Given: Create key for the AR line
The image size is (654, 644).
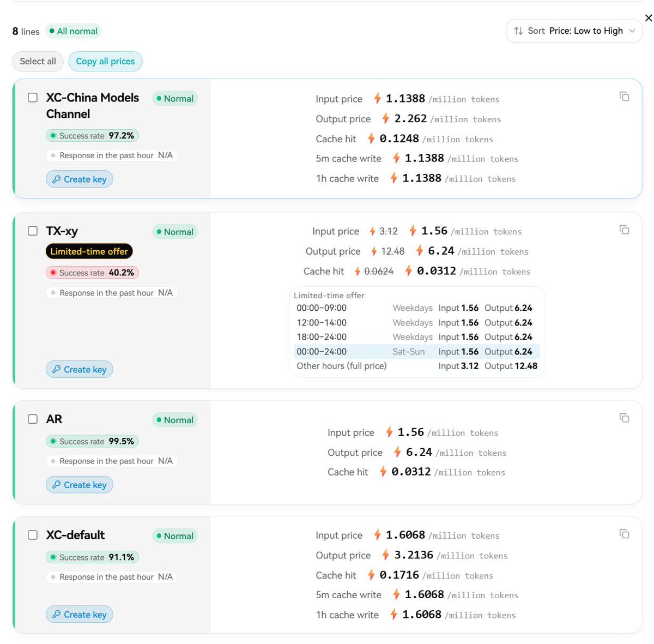Looking at the screenshot, I should (80, 485).
